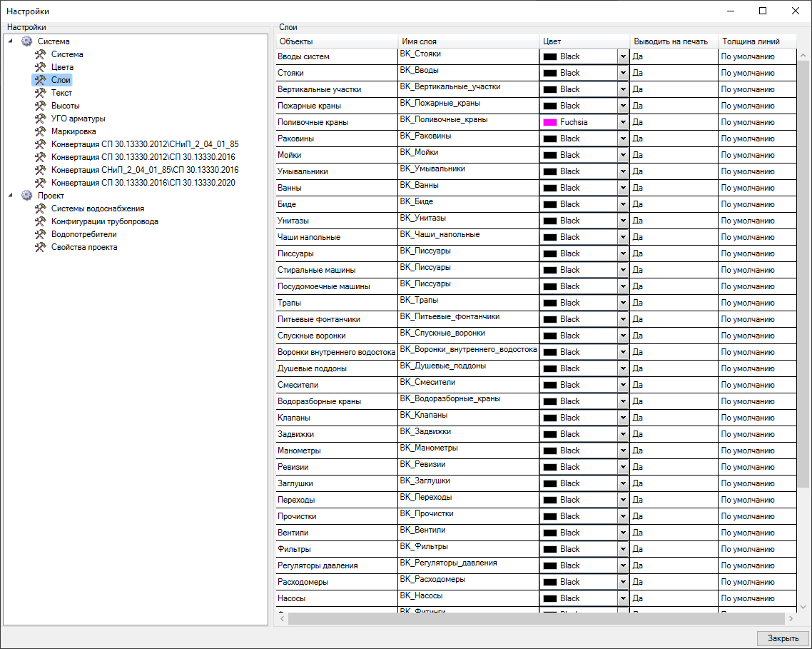Click the Регуляторы давления object cell

pos(337,565)
